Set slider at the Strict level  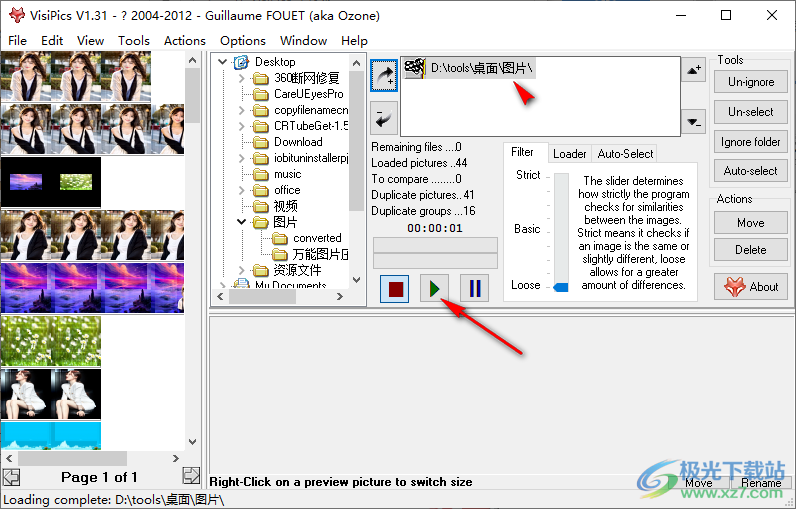click(561, 176)
